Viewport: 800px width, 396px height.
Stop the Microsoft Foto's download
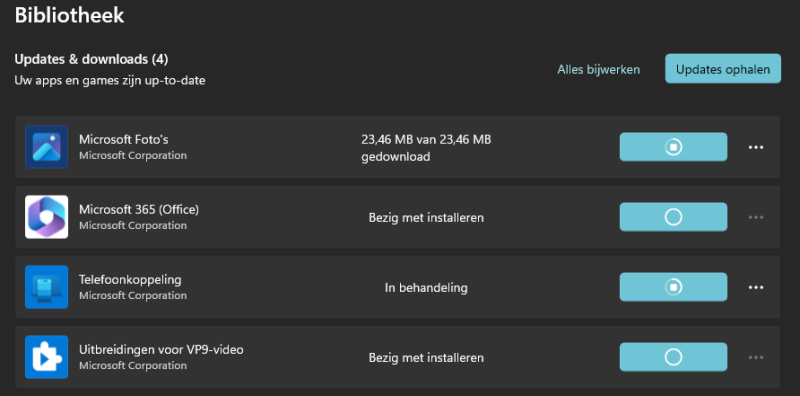(673, 147)
